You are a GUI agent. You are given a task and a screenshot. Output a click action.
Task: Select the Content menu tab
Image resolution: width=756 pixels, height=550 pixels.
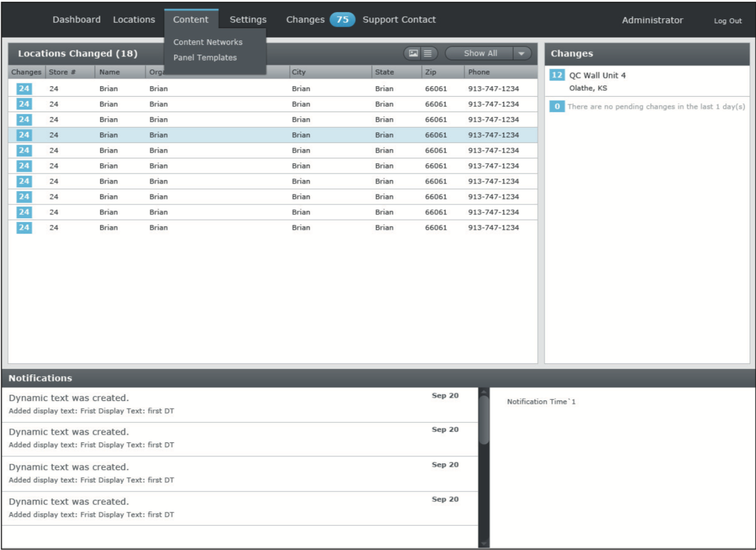click(191, 19)
